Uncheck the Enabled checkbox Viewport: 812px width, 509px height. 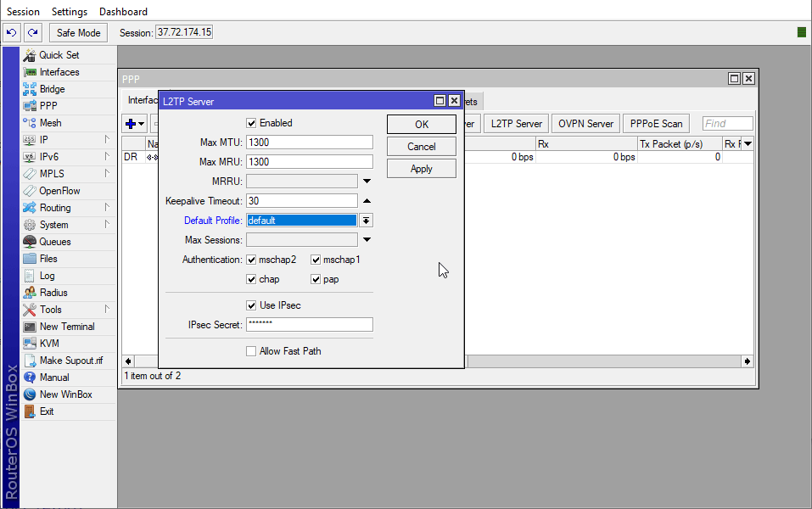[x=251, y=123]
